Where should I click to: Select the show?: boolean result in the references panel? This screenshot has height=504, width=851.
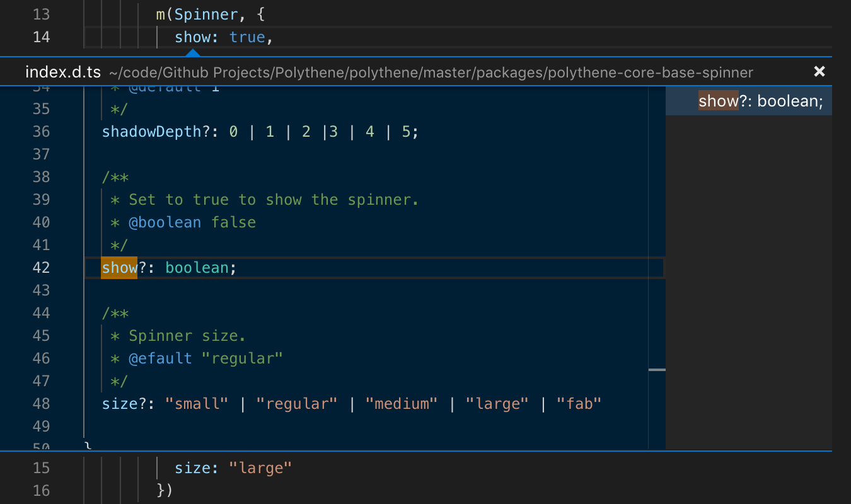[760, 100]
